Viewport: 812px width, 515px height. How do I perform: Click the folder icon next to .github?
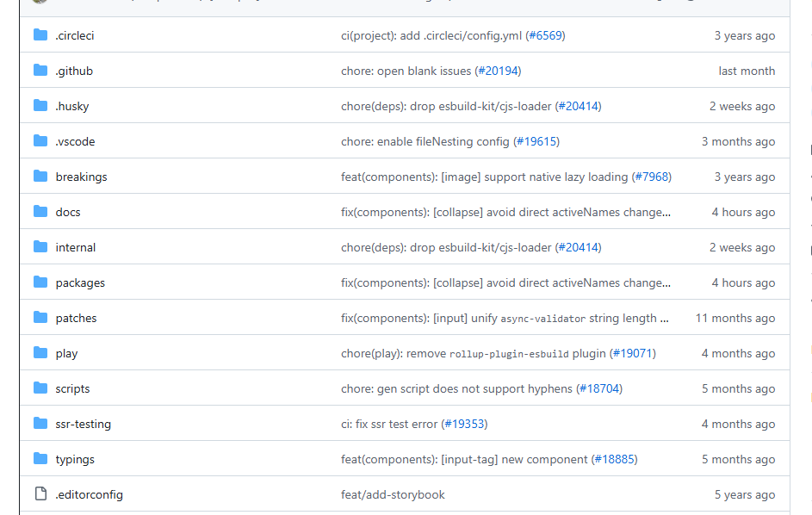coord(40,71)
